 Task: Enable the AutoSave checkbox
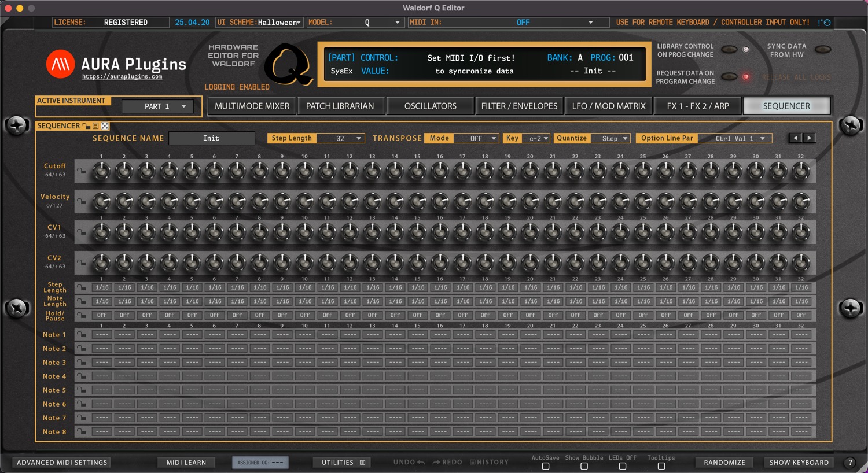click(x=545, y=466)
